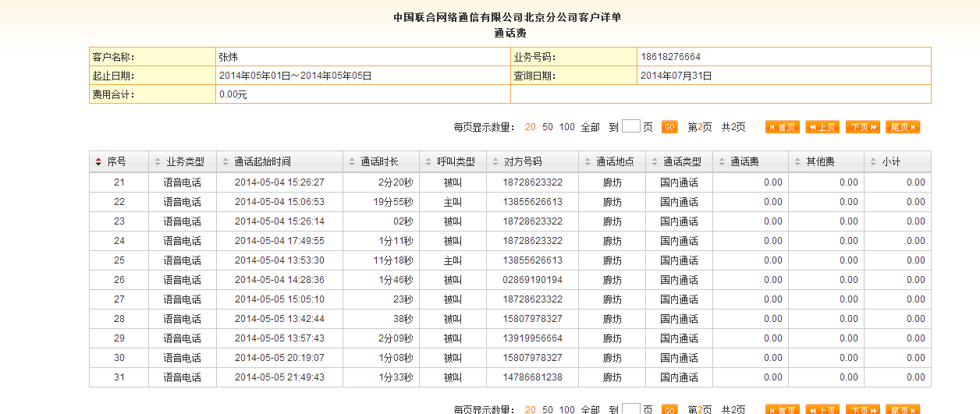980x414 pixels.
Task: Click the top 上页 previous page button
Action: coord(822,127)
